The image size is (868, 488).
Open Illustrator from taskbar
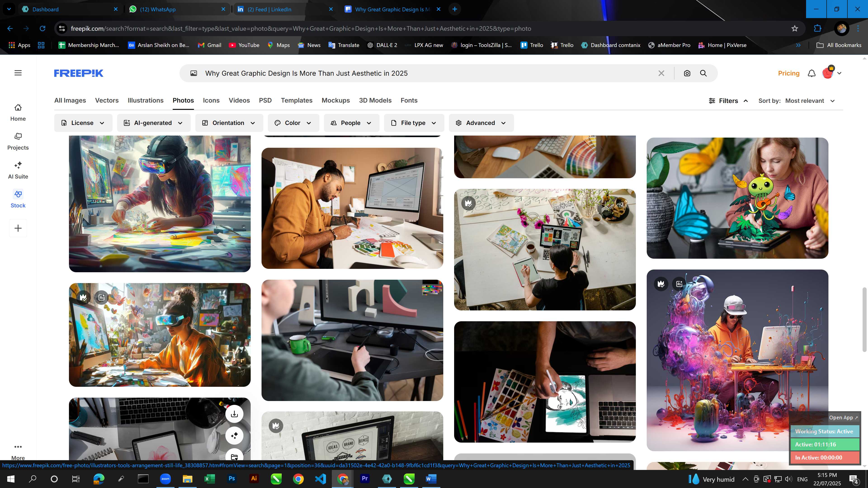(254, 479)
